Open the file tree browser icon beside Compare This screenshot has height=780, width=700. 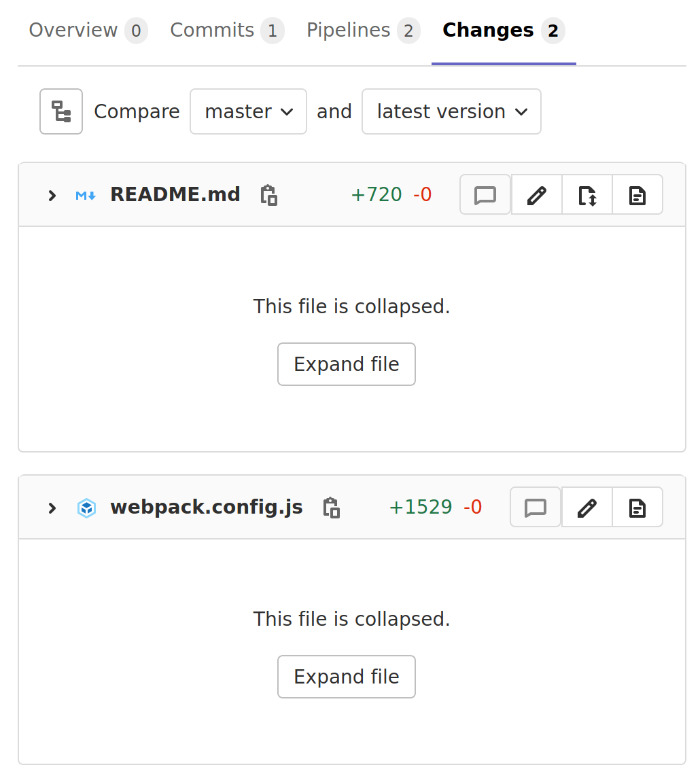[x=61, y=111]
